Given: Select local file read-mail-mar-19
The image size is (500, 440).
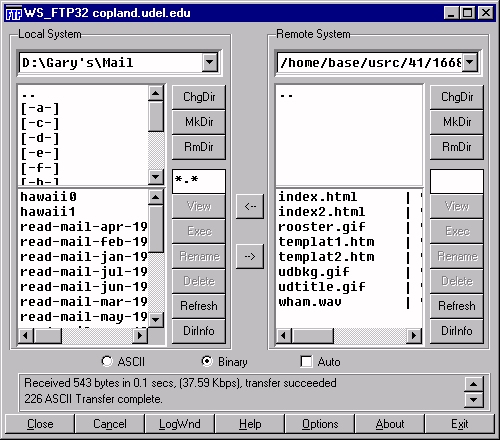Looking at the screenshot, I should tap(83, 302).
